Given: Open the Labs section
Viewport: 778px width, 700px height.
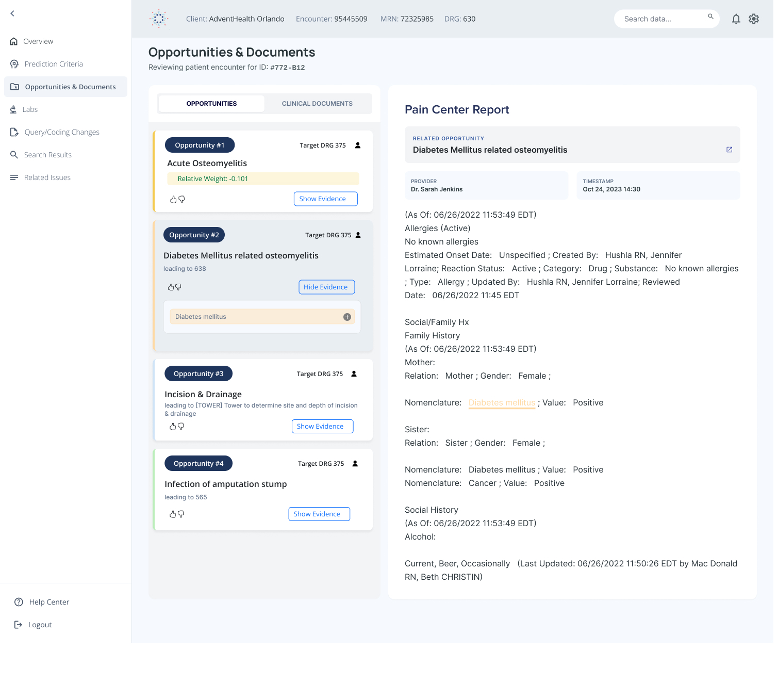Looking at the screenshot, I should pos(24,109).
